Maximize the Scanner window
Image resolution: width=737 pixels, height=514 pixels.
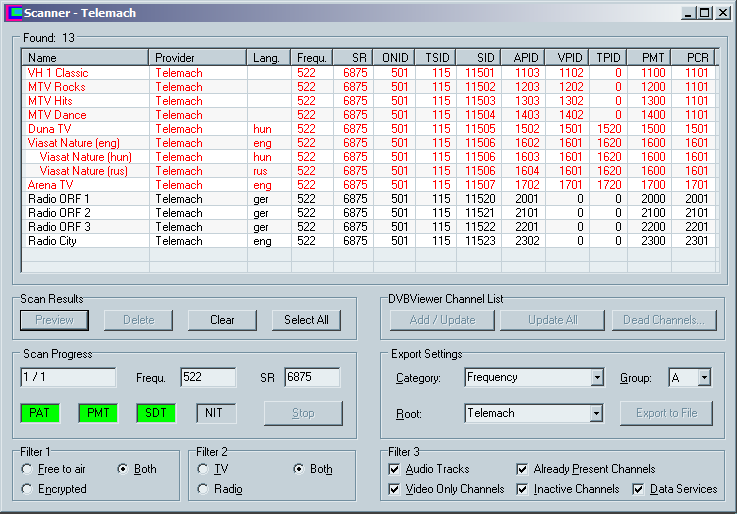click(705, 13)
